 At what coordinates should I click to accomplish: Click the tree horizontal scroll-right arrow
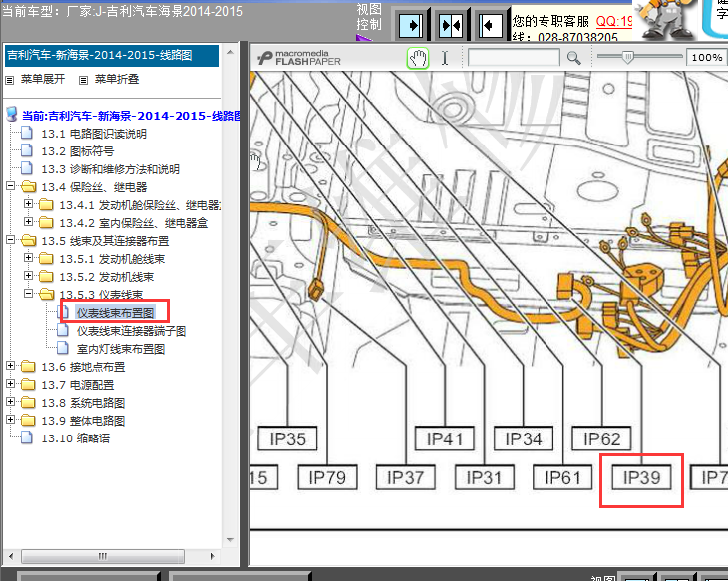pos(213,556)
